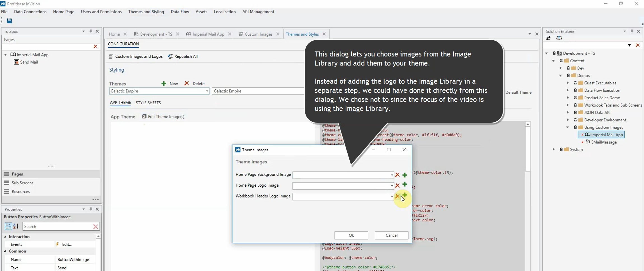Open the Galactic Empire themes dropdown
The height and width of the screenshot is (271, 644).
(207, 91)
